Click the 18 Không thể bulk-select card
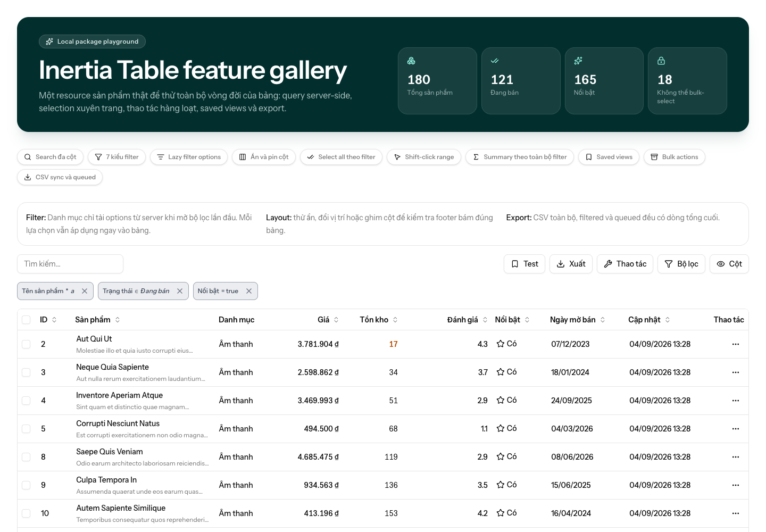Image resolution: width=766 pixels, height=532 pixels. (687, 81)
